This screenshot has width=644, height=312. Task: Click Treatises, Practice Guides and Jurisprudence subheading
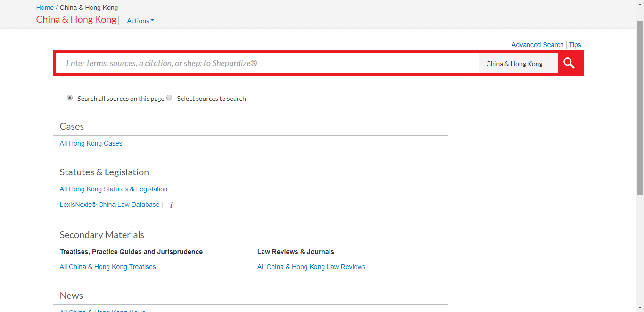tap(132, 252)
